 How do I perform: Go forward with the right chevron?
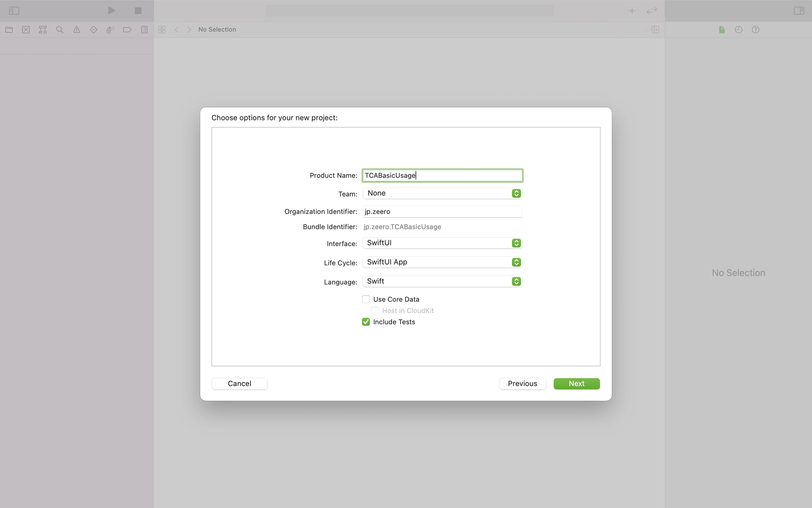[x=189, y=30]
